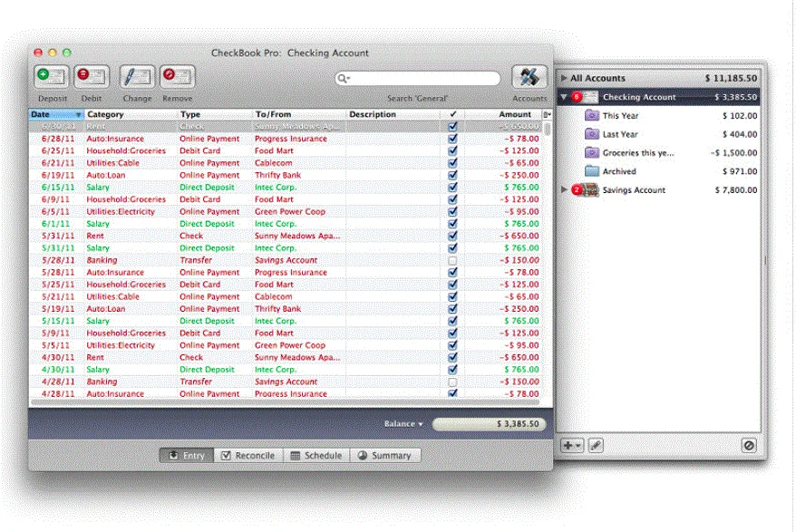Click into the Search 'General' field
The height and width of the screenshot is (532, 796).
tap(417, 78)
